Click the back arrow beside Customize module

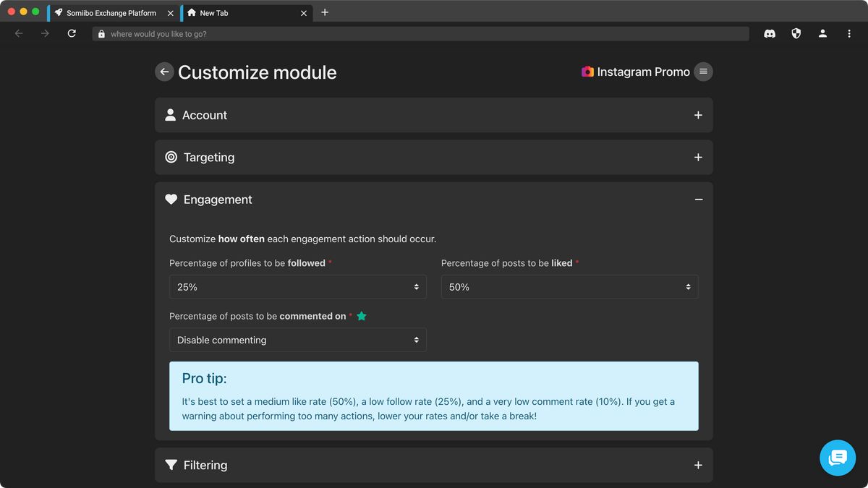tap(164, 72)
